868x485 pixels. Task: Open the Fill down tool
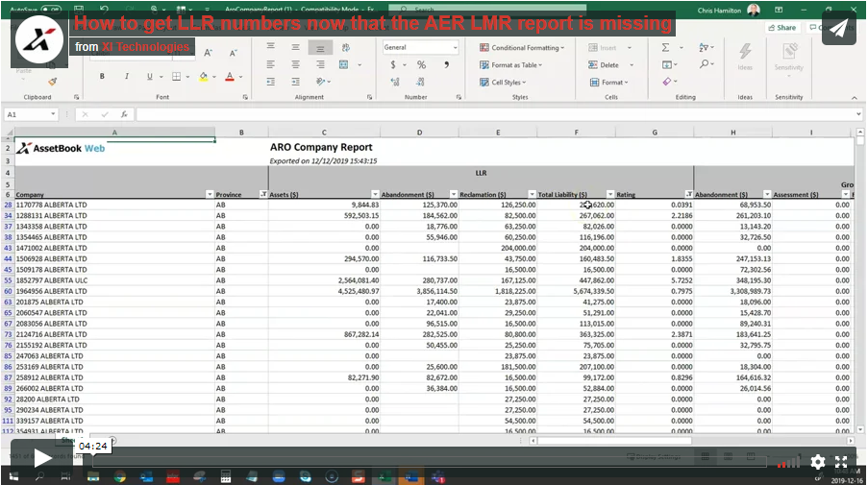click(666, 64)
